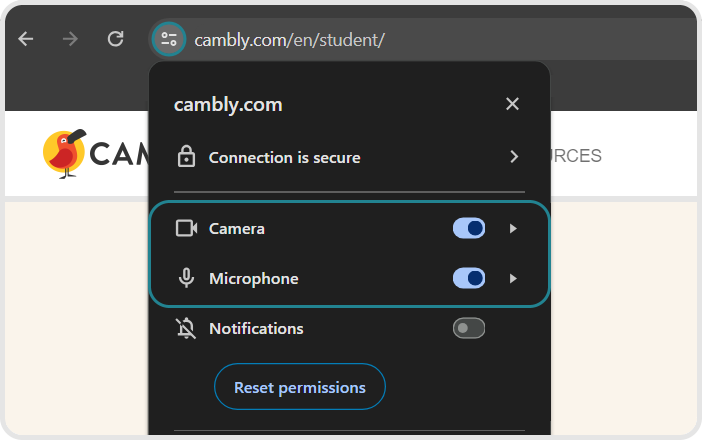Click the padlock icon in the popup
This screenshot has height=440, width=702.
point(186,157)
